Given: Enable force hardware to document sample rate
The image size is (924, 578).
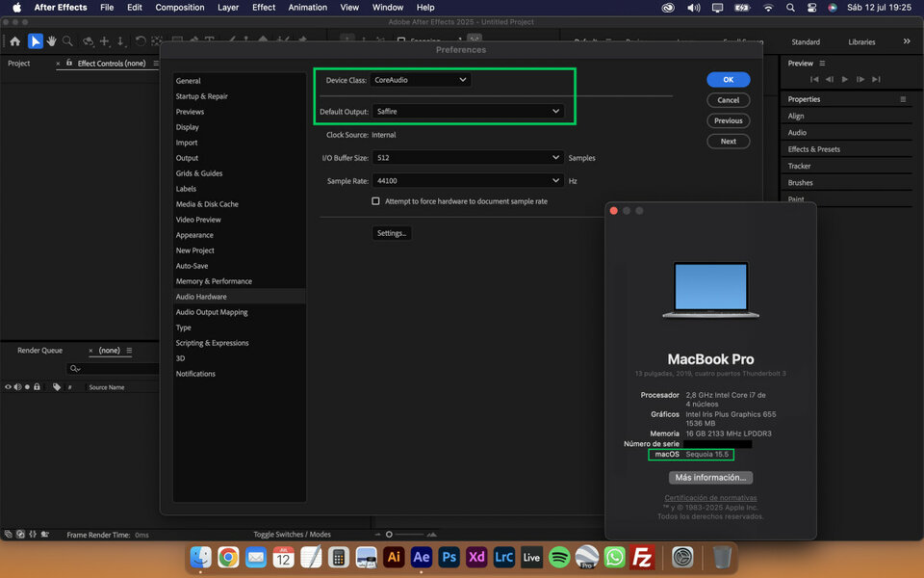Looking at the screenshot, I should point(375,201).
